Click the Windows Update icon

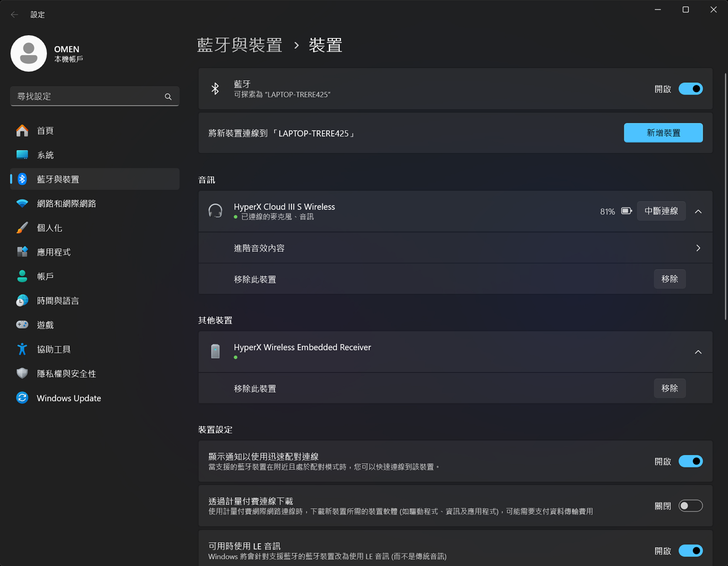(x=22, y=398)
